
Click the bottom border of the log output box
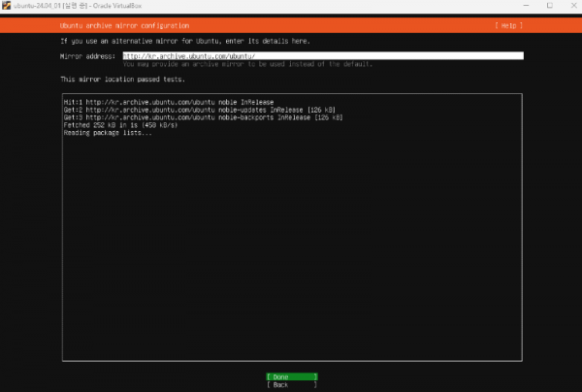pos(291,361)
